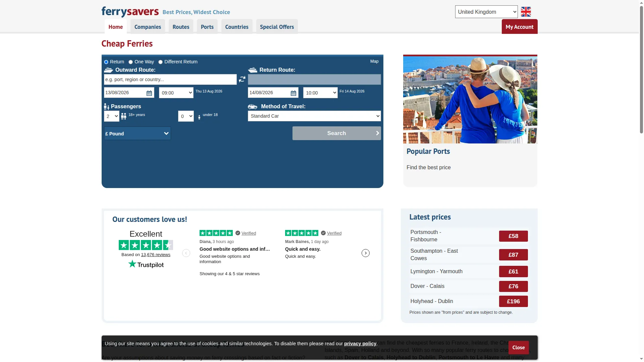Select the Return trip option
Viewport: 644px width, 362px height.
[106, 62]
